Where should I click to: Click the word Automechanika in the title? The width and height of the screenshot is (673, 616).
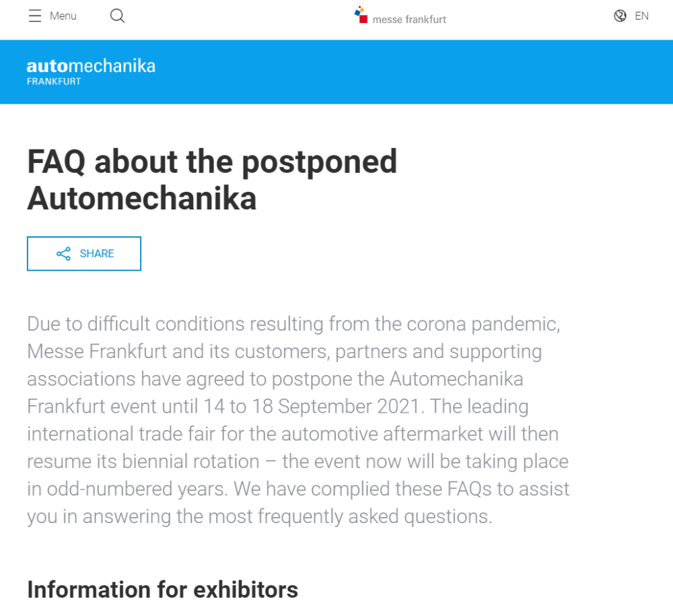141,199
